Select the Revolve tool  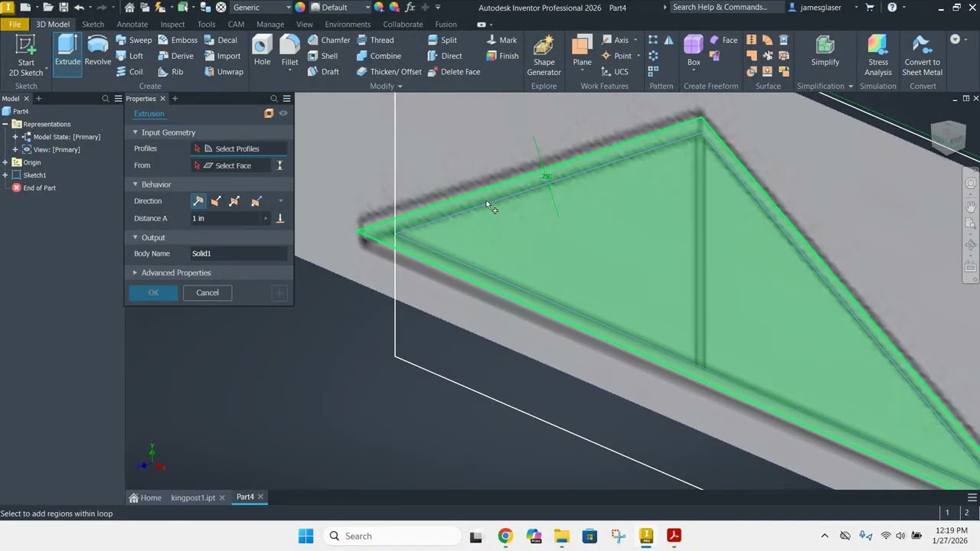[x=97, y=51]
